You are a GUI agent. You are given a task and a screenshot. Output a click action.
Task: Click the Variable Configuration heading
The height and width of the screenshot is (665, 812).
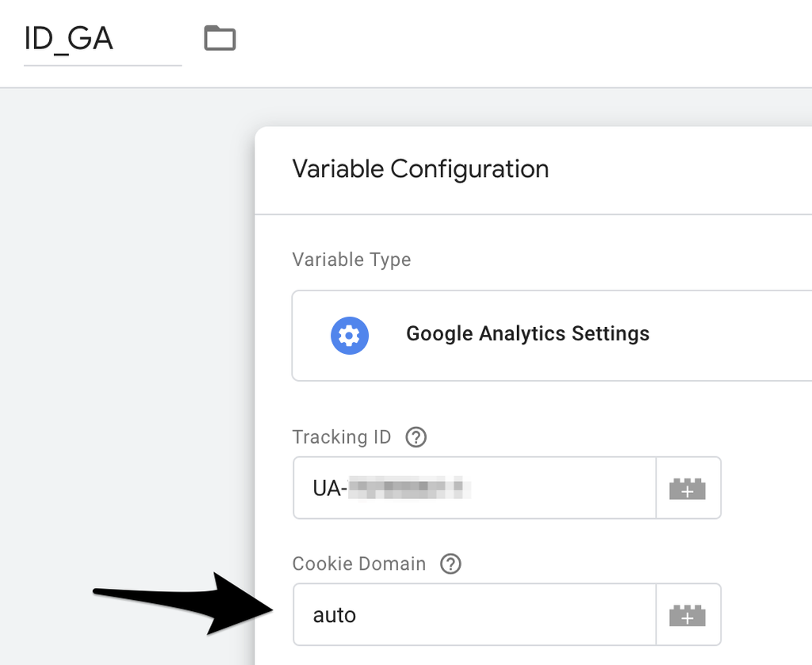tap(420, 169)
